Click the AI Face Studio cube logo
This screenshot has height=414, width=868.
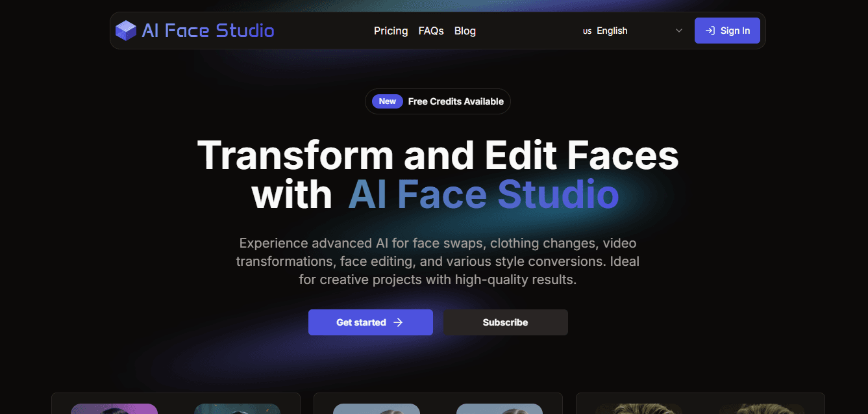tap(126, 31)
